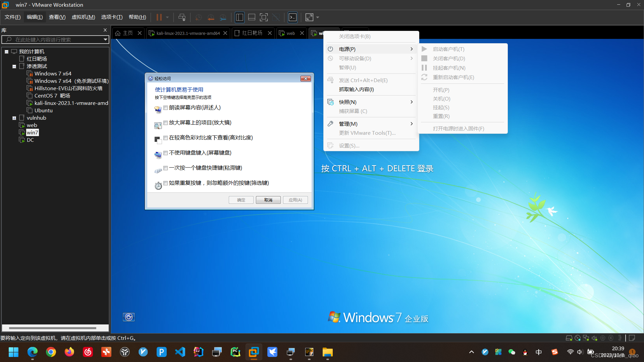Viewport: 644px width, 362px height.
Task: Click library horizontal scrollbar
Action: [x=53, y=328]
